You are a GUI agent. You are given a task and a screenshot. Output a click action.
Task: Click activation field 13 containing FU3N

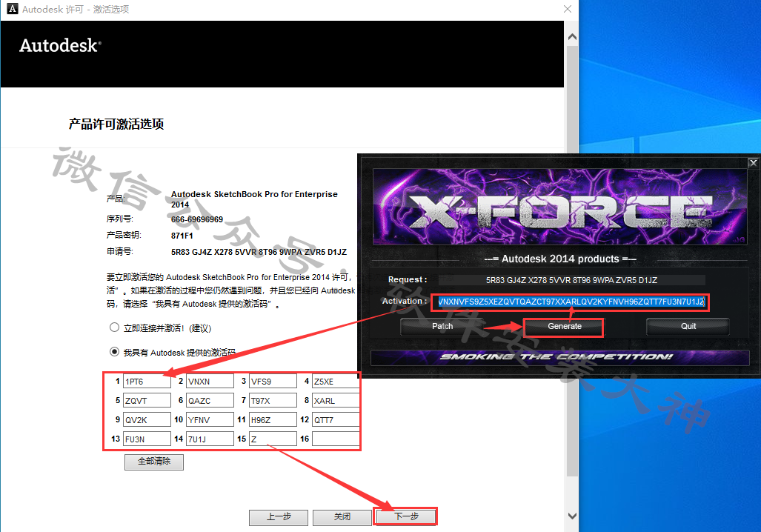[147, 439]
